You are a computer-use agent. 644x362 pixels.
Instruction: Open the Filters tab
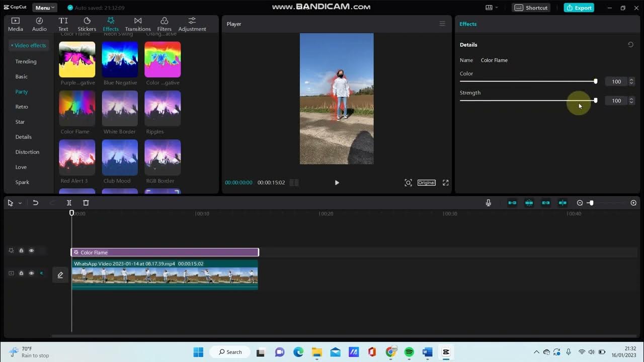tap(164, 24)
